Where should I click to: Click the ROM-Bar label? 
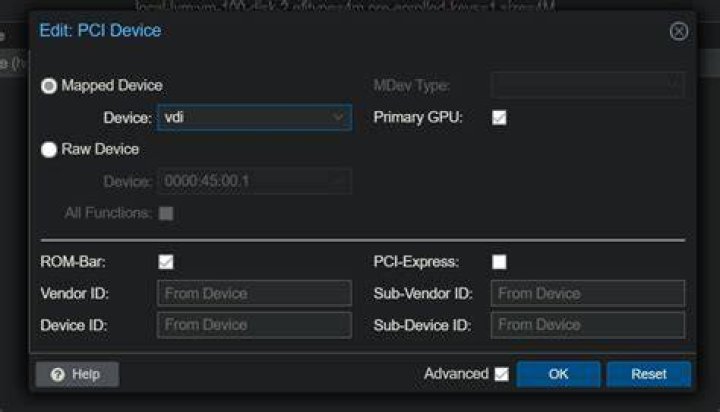point(73,262)
